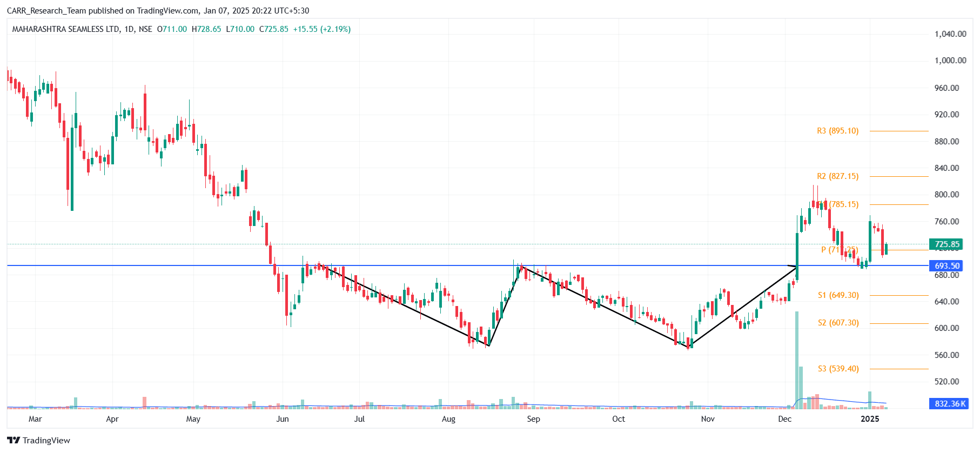Select the close value C725.85 in legend
The image size is (980, 452).
point(274,29)
